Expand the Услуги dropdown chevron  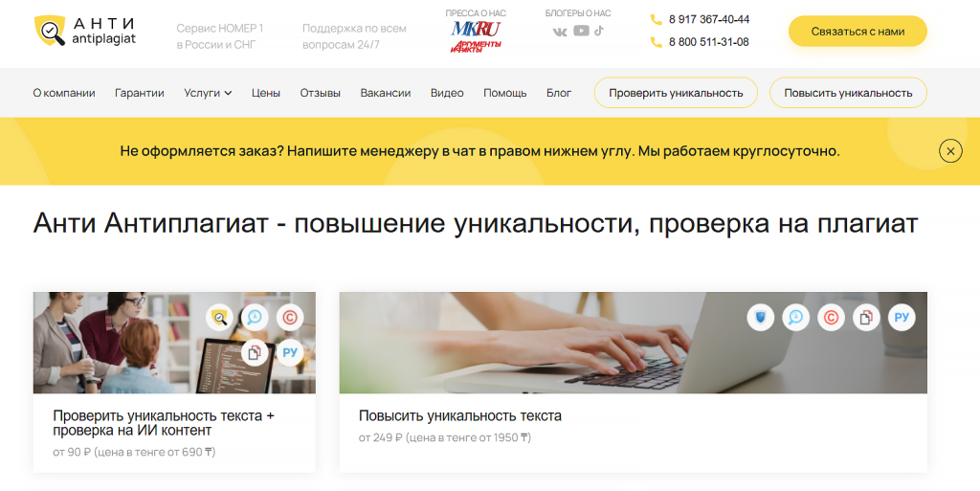pyautogui.click(x=228, y=93)
